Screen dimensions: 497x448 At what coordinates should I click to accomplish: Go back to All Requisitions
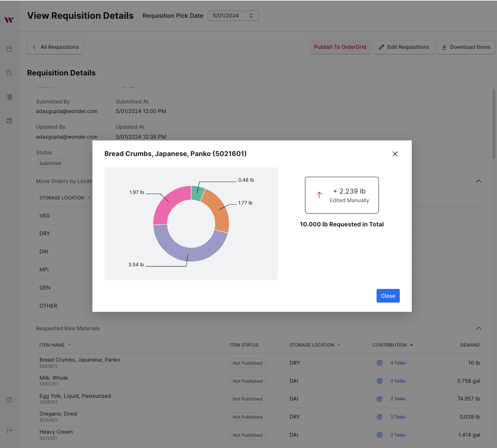point(55,47)
